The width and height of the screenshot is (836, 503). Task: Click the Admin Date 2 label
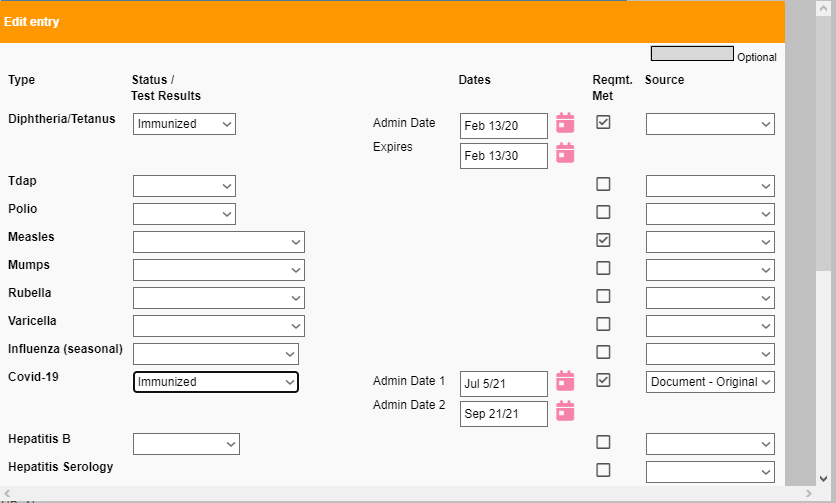point(409,405)
